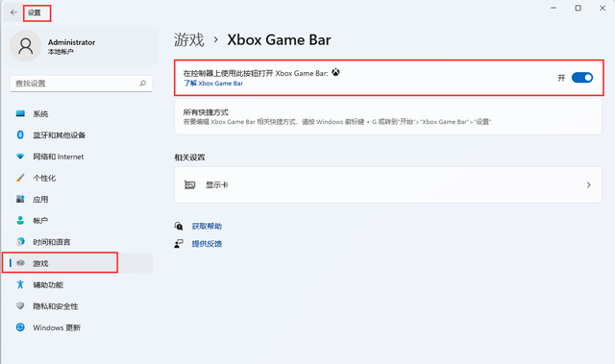
Task: Click the 开 status label beside the toggle
Action: click(x=561, y=78)
